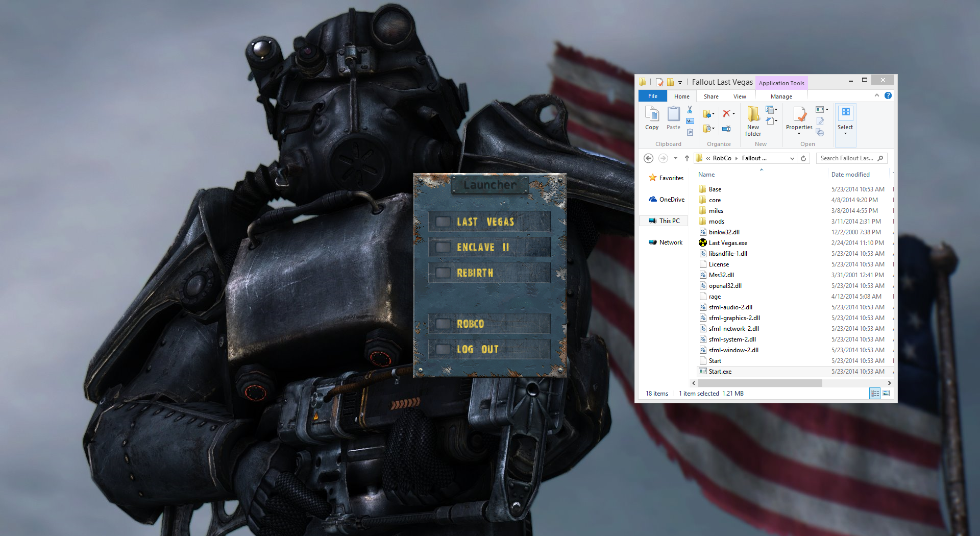Screen dimensions: 980x536
Task: Select Network in navigation pane
Action: coord(665,242)
